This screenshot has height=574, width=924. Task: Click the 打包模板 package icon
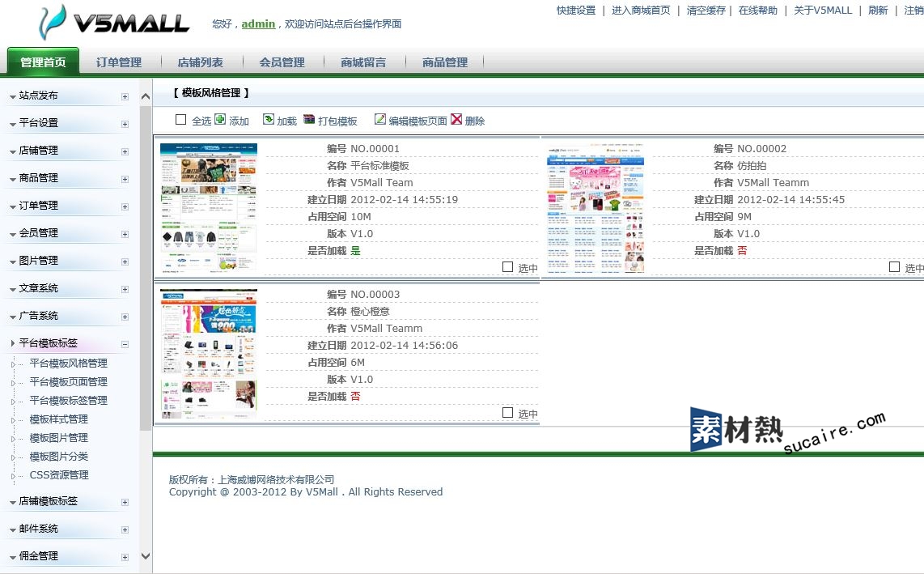click(x=309, y=120)
